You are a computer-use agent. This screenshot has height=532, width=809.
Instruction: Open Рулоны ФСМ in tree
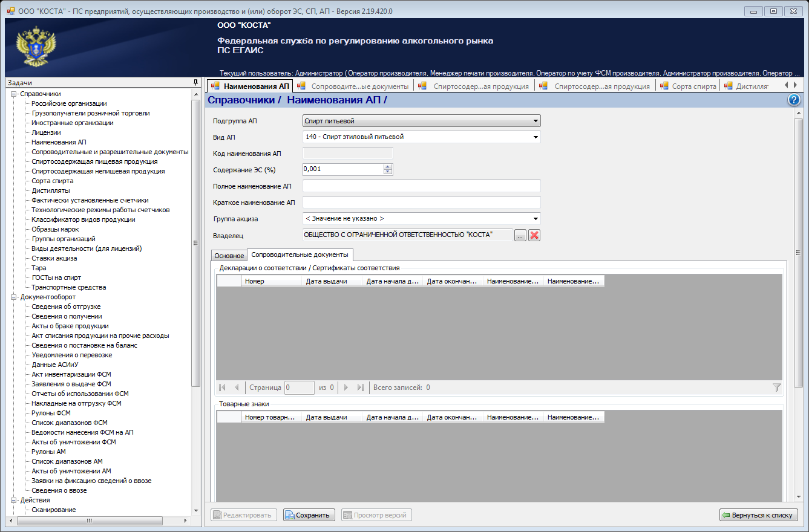[51, 413]
